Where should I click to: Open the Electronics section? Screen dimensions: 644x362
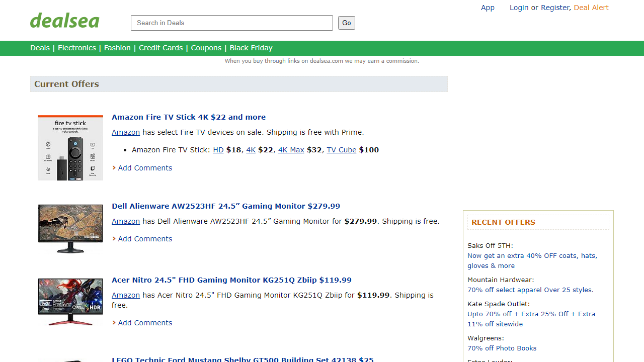[76, 48]
